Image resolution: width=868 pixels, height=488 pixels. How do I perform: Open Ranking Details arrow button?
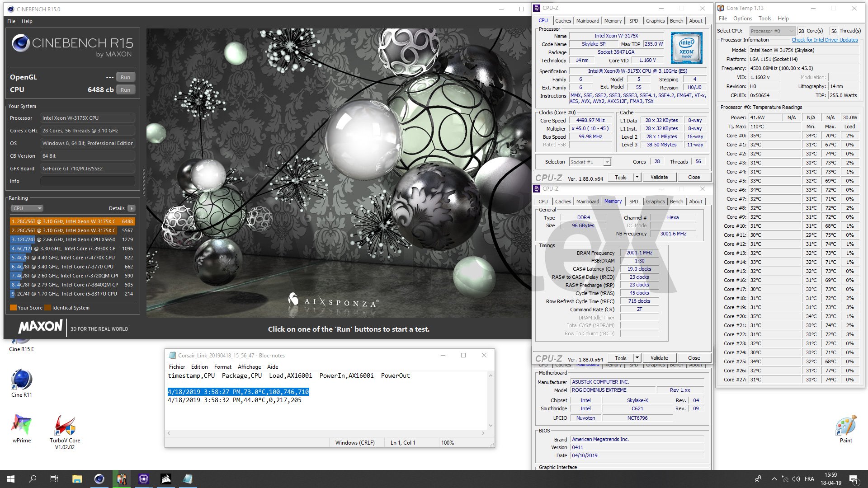coord(131,208)
